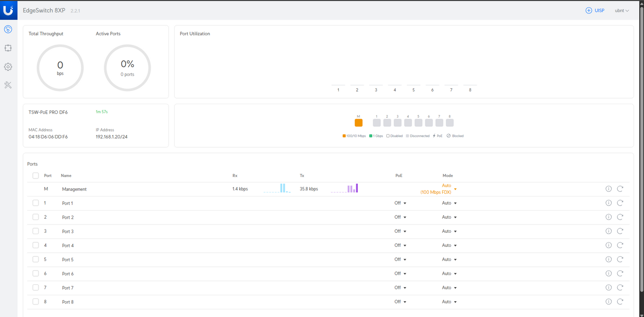Click the Mode column header
Viewport: 644px width, 317px height.
tap(448, 175)
